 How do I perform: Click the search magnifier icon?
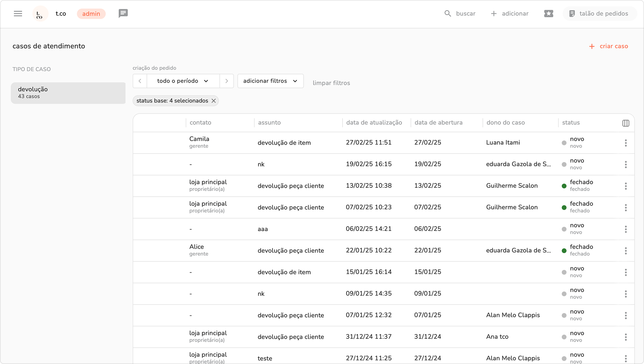448,13
